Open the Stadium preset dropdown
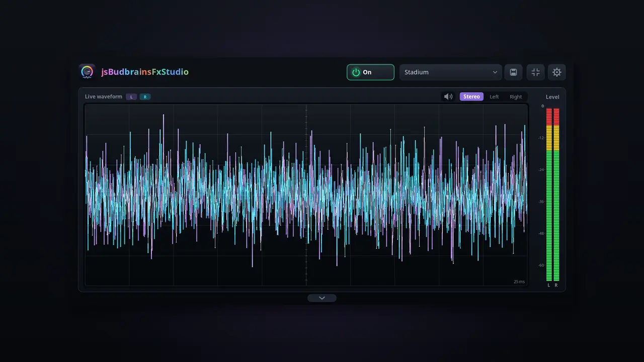 (x=451, y=72)
